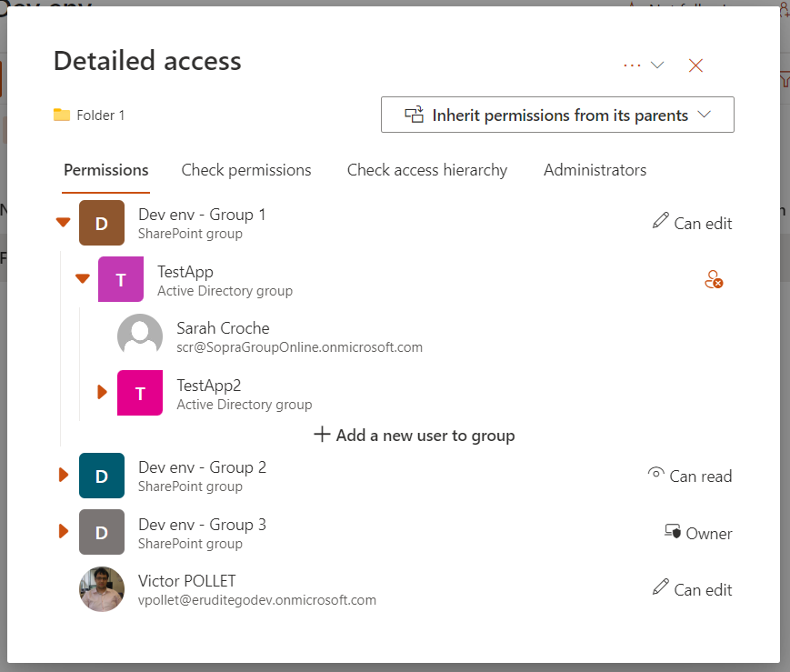Click Add a new user to group

tap(415, 436)
